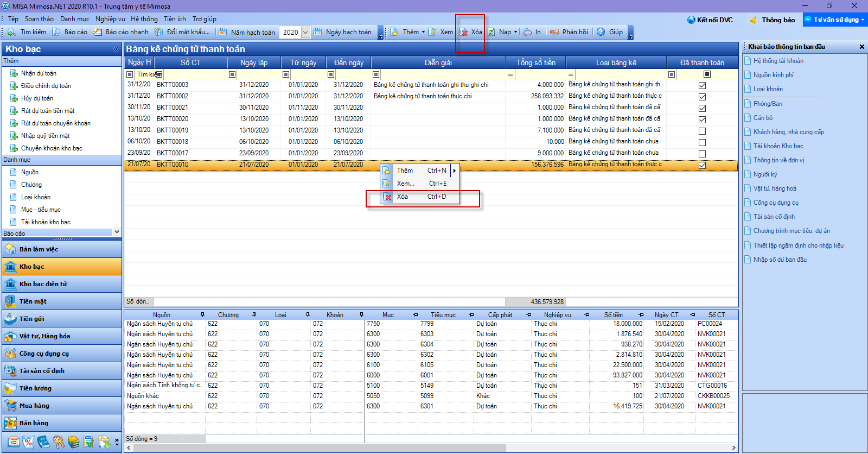The image size is (868, 454).
Task: Check Đã thanh toán box for BKTT00018
Action: pyautogui.click(x=702, y=142)
